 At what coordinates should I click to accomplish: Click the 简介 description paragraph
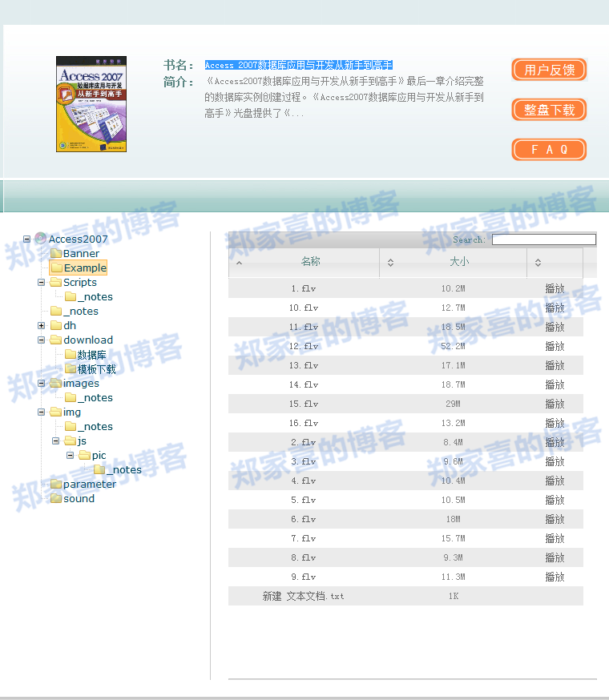click(x=344, y=98)
